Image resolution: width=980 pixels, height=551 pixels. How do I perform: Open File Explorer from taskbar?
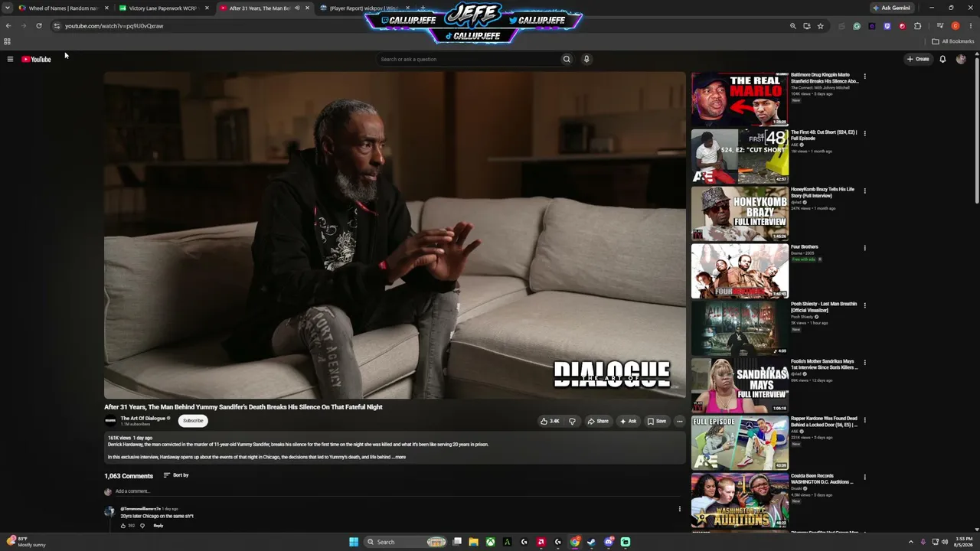(473, 542)
